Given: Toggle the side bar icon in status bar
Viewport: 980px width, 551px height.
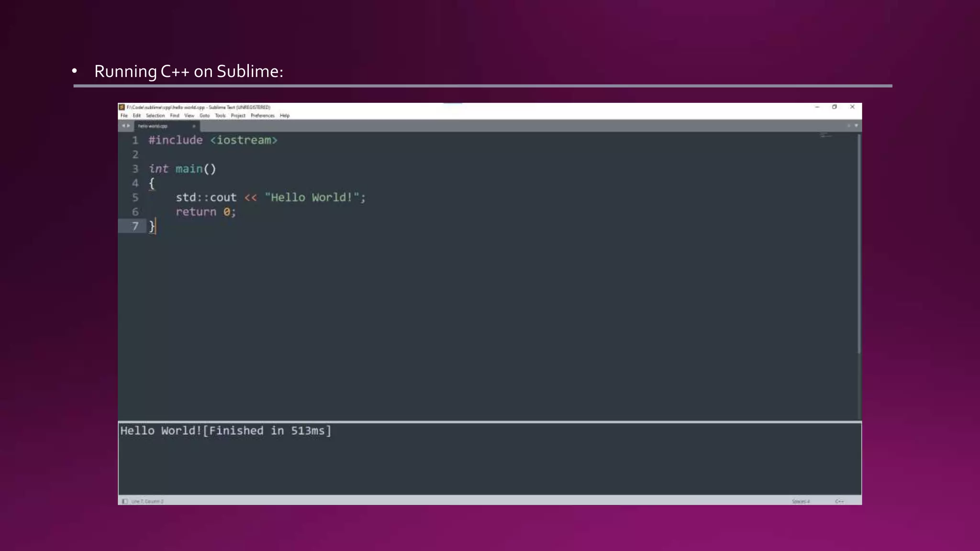Looking at the screenshot, I should (124, 501).
